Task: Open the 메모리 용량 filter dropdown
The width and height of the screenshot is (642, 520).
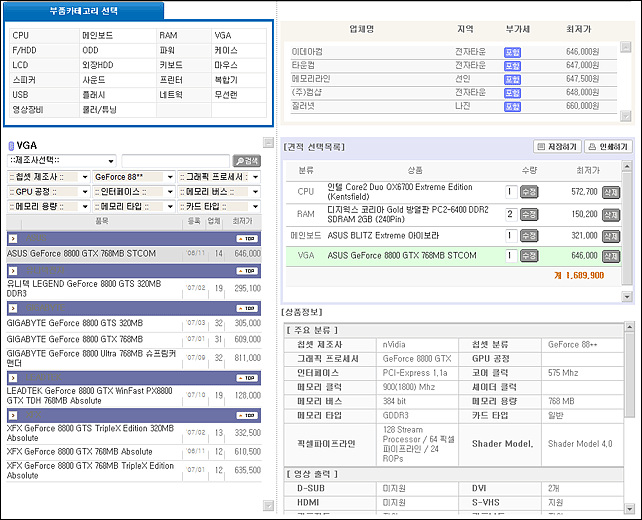Action: coord(48,206)
